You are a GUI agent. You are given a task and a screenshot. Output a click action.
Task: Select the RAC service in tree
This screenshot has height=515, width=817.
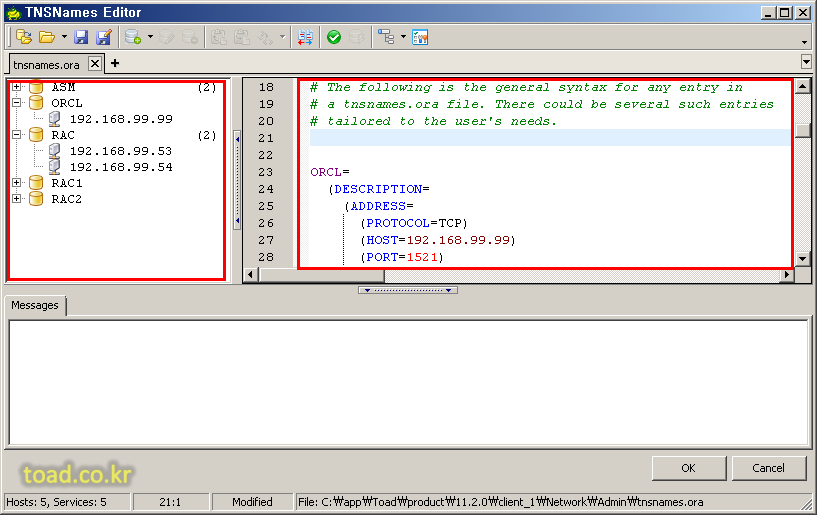click(63, 135)
